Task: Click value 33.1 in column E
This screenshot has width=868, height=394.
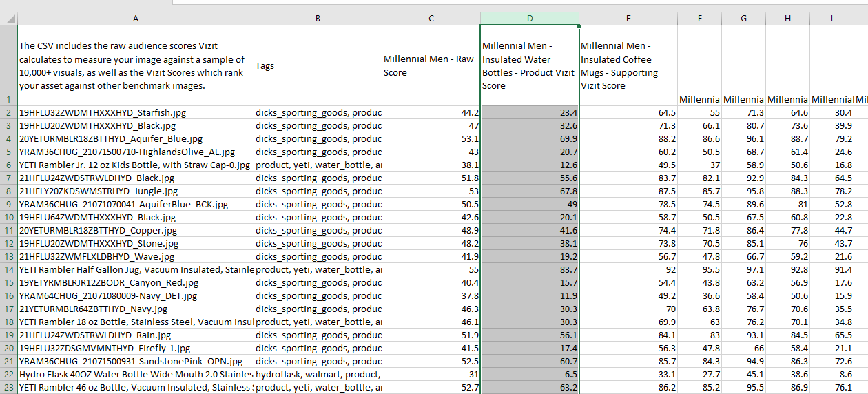Action: pos(628,374)
